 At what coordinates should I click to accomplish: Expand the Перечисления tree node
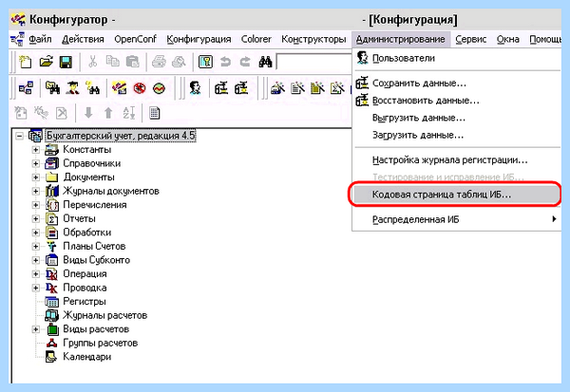(x=36, y=205)
